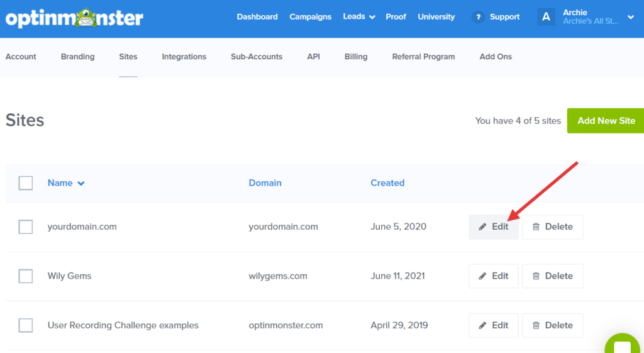Sort sites by the Created column header
644x353 pixels.
[387, 183]
